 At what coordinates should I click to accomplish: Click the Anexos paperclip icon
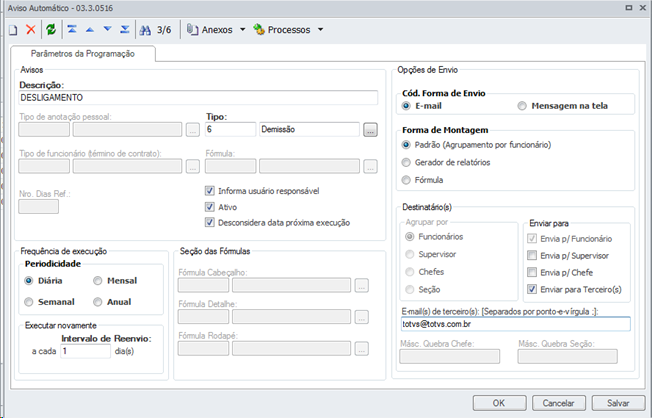click(192, 30)
